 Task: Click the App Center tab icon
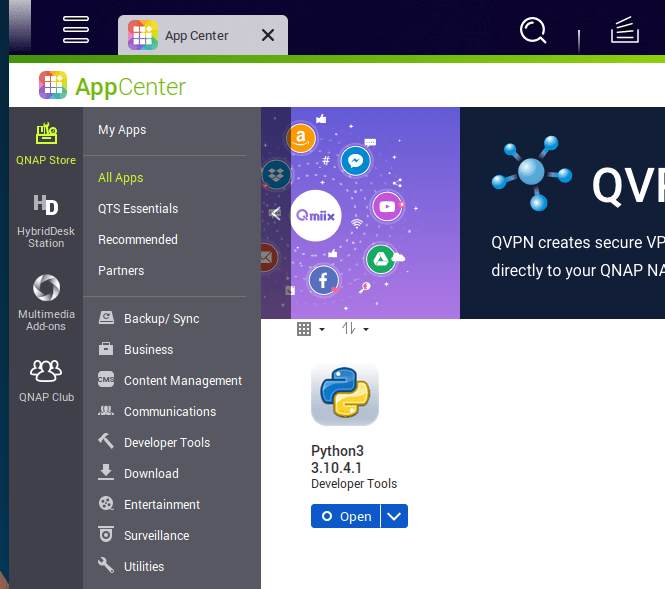coord(143,35)
